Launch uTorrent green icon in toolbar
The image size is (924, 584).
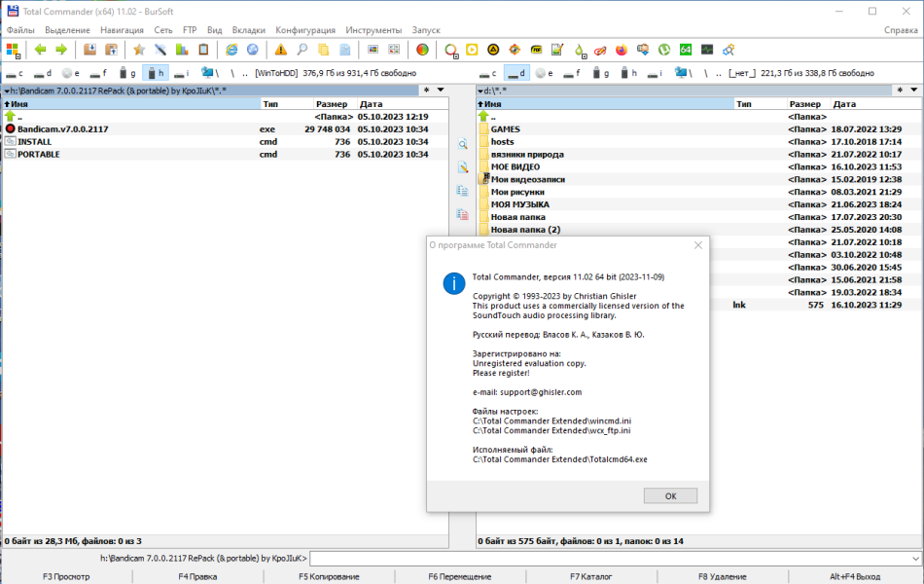coord(664,51)
